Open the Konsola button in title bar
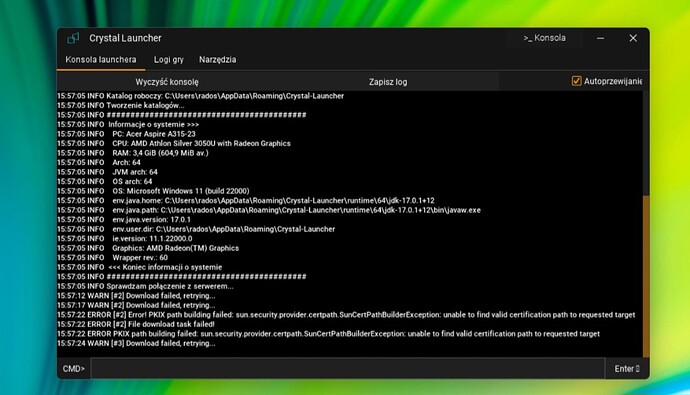 [544, 38]
